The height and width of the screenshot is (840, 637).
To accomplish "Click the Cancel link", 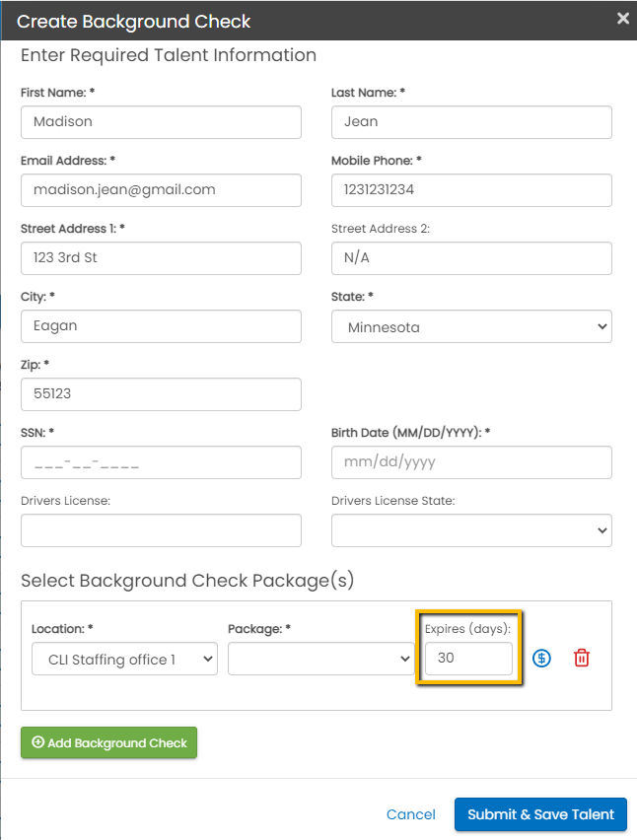I will coord(411,814).
